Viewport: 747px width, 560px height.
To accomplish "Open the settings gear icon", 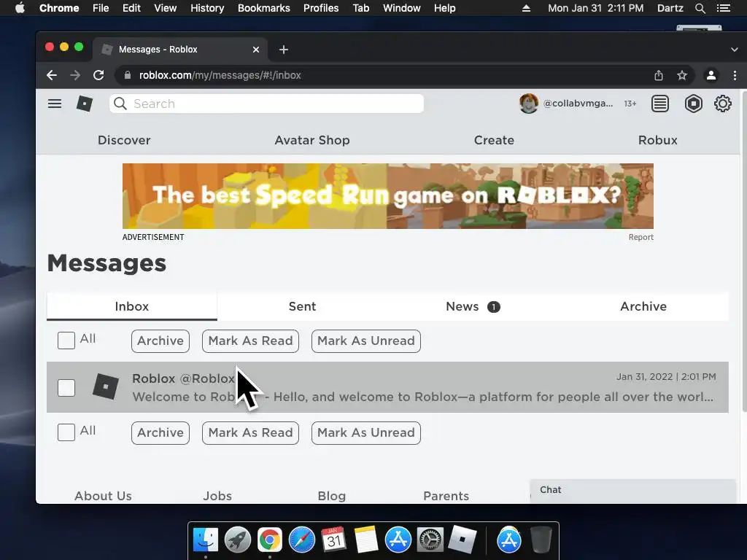I will [x=723, y=104].
